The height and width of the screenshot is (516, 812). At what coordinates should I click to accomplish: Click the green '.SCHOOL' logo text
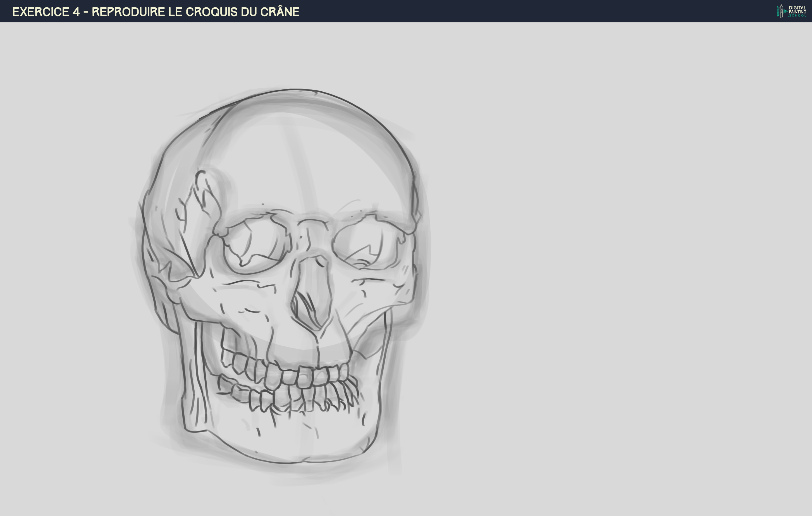pyautogui.click(x=797, y=16)
